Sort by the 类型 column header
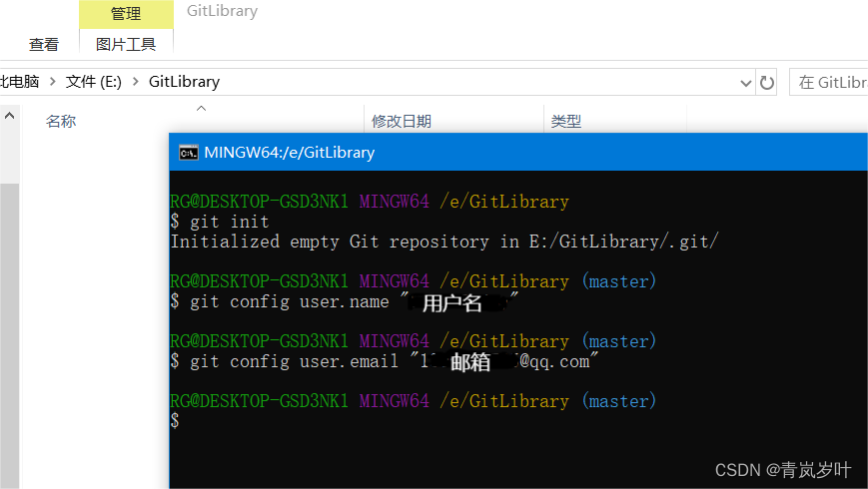The width and height of the screenshot is (868, 489). tap(565, 121)
